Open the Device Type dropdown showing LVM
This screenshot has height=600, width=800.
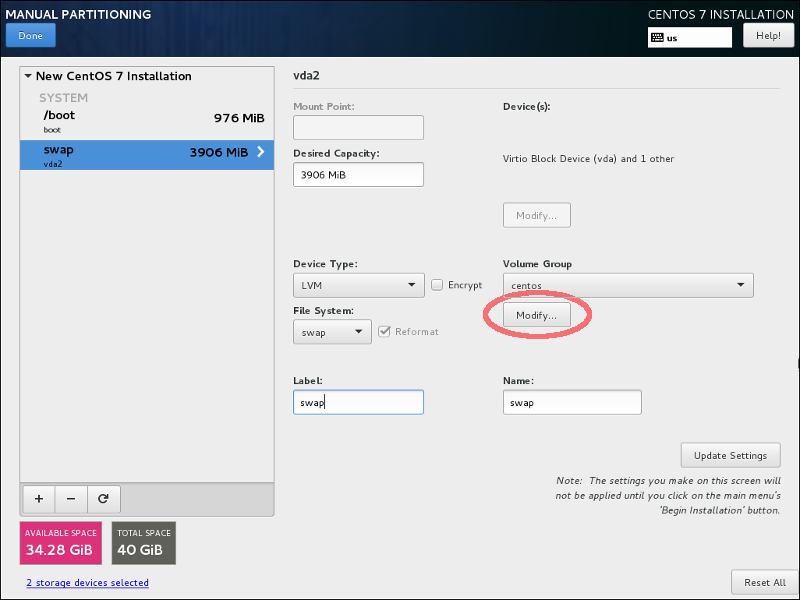click(358, 284)
